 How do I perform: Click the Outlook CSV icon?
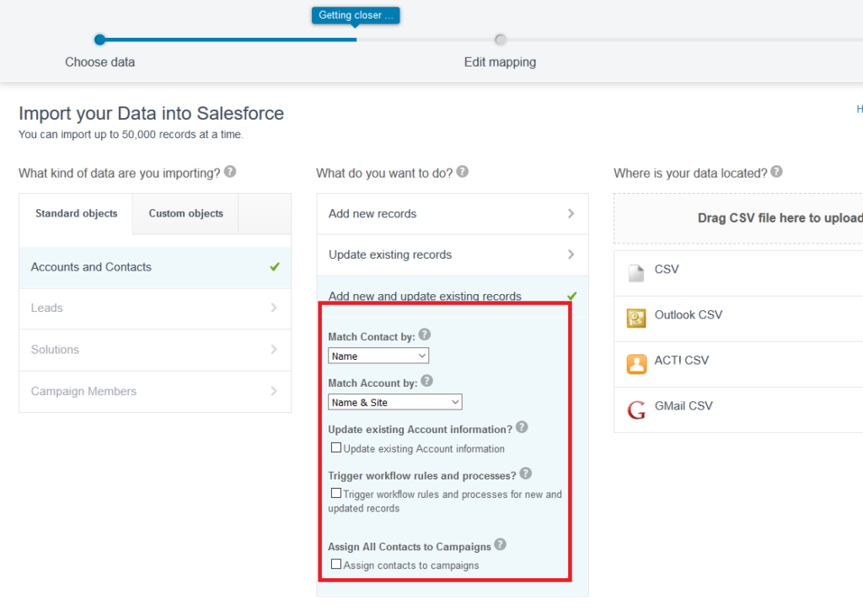pyautogui.click(x=636, y=319)
